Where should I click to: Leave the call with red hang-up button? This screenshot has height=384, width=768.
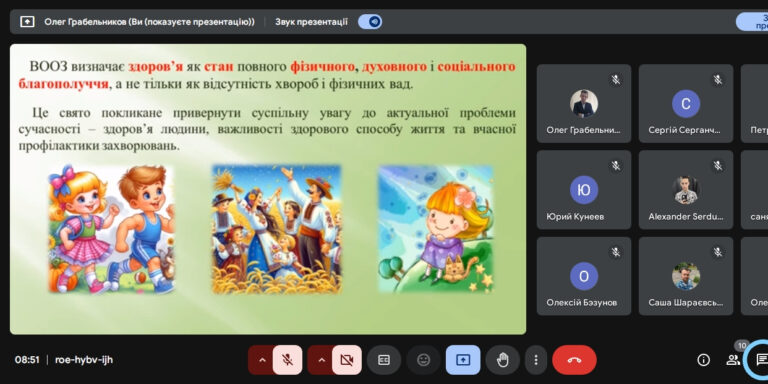[574, 360]
